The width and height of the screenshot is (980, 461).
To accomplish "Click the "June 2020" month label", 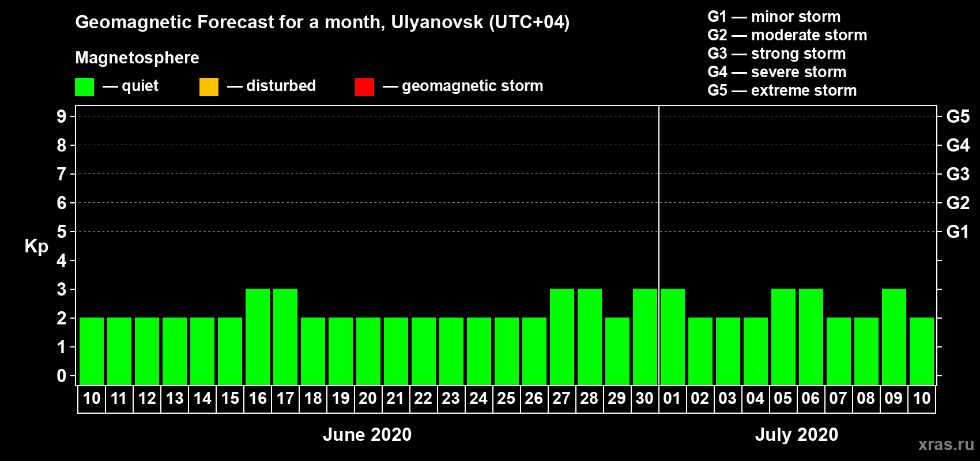I will (x=367, y=434).
